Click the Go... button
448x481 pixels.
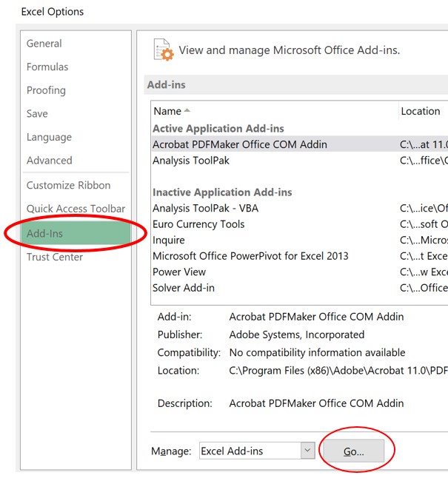(x=353, y=451)
